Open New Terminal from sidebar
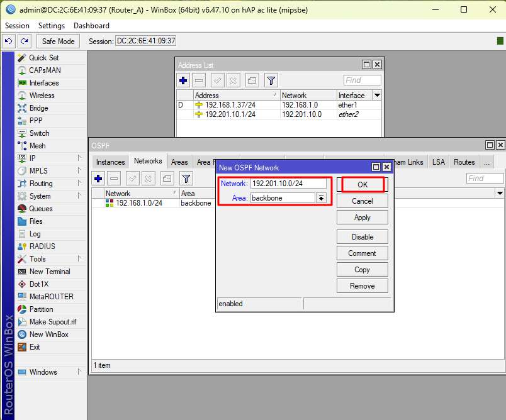 49,272
